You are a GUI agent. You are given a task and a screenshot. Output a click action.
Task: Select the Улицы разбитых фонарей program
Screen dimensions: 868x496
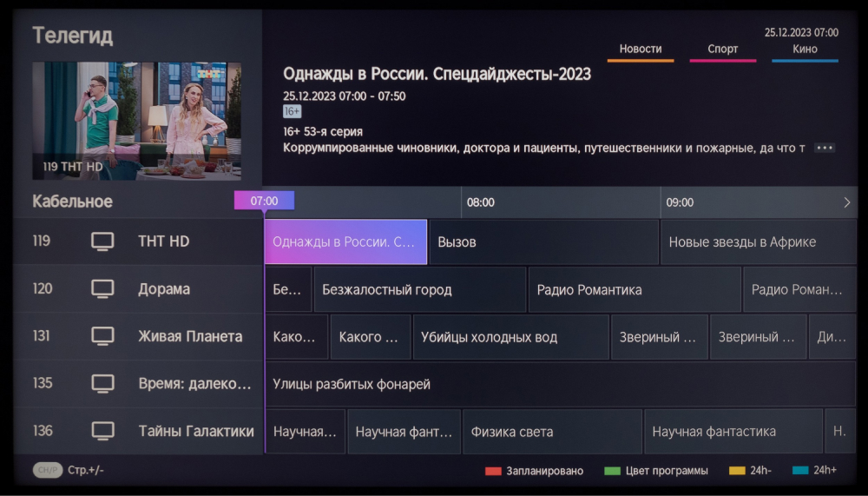pyautogui.click(x=560, y=384)
